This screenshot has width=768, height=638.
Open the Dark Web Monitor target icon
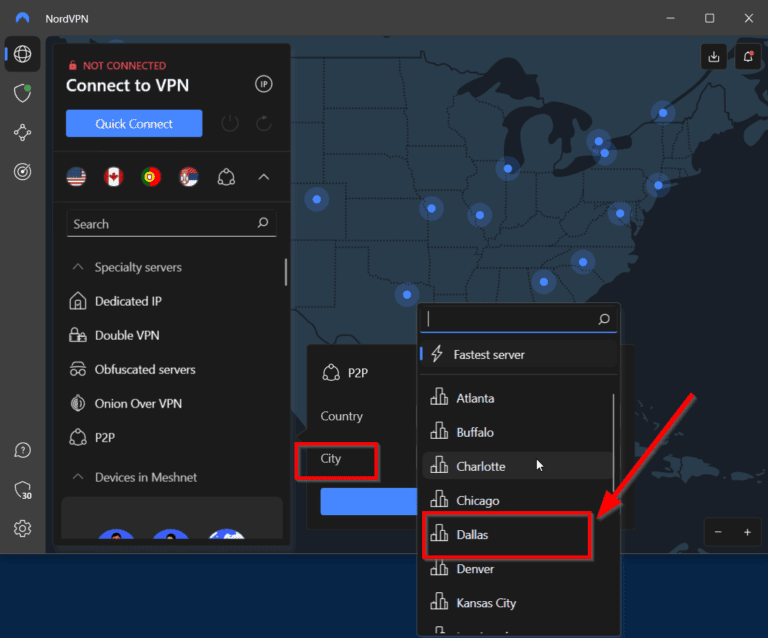23,171
